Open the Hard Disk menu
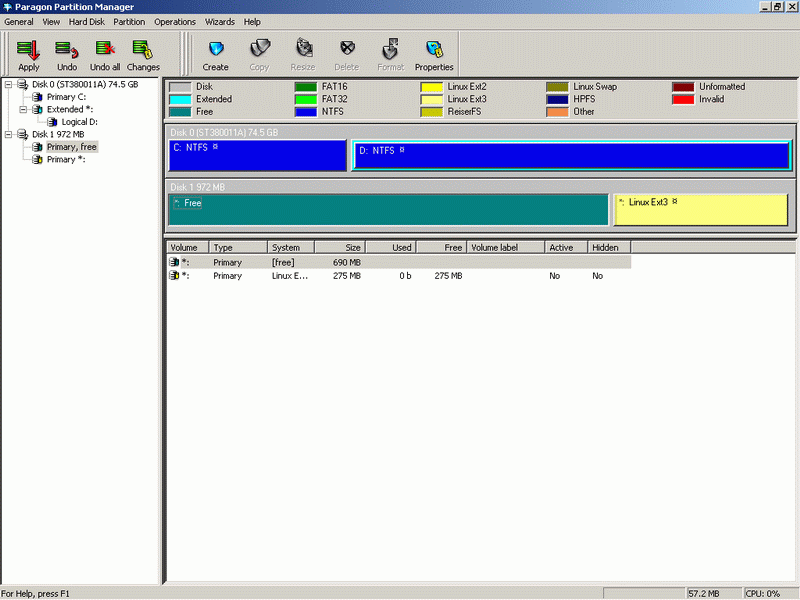This screenshot has width=800, height=600. pos(87,22)
